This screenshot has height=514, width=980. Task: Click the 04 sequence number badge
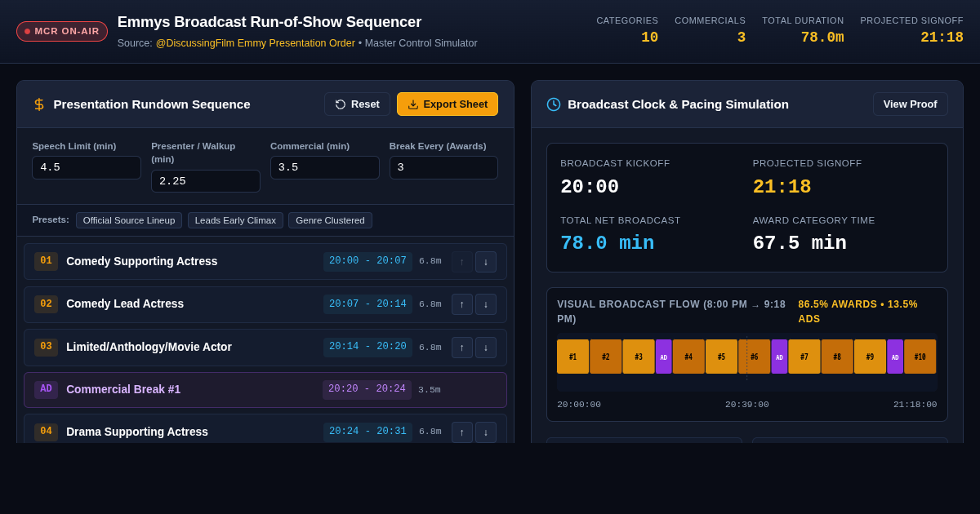pyautogui.click(x=46, y=432)
